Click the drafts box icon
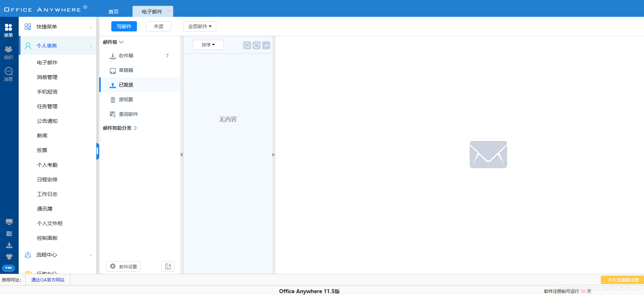 113,71
